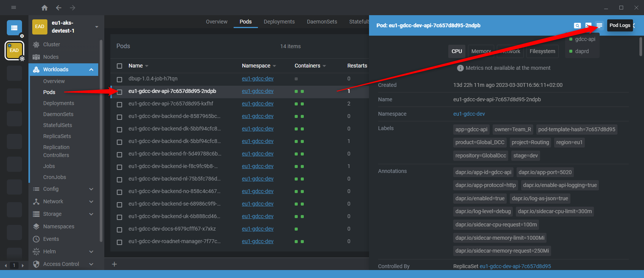Click the pod detail panel vertical scrollbar
Viewport: 644px width, 278px height.
click(641, 46)
